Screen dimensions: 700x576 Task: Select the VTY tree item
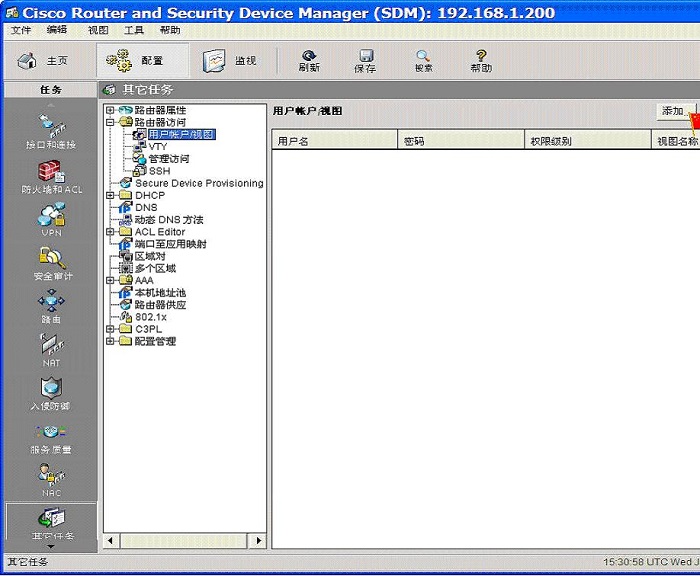pos(158,146)
